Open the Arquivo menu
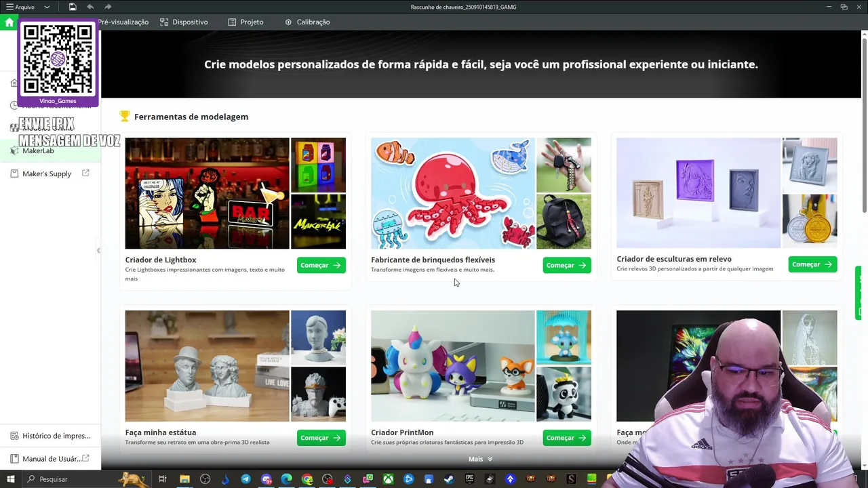 tap(20, 7)
